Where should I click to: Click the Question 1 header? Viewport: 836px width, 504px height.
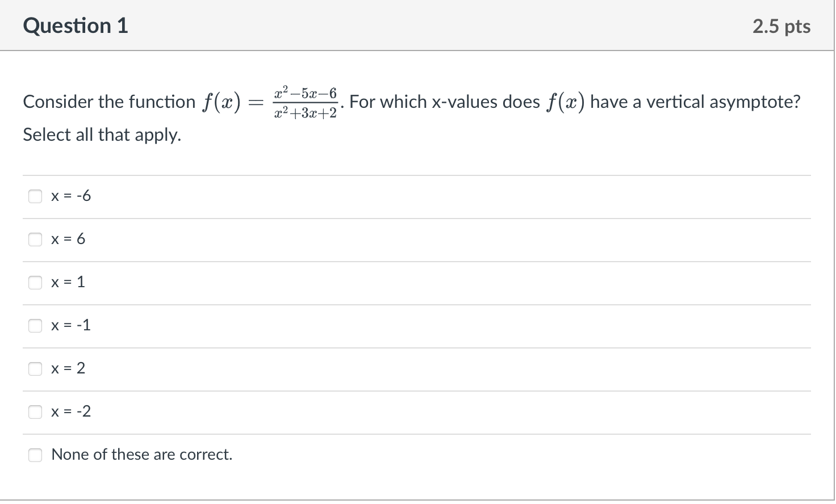[x=76, y=26]
